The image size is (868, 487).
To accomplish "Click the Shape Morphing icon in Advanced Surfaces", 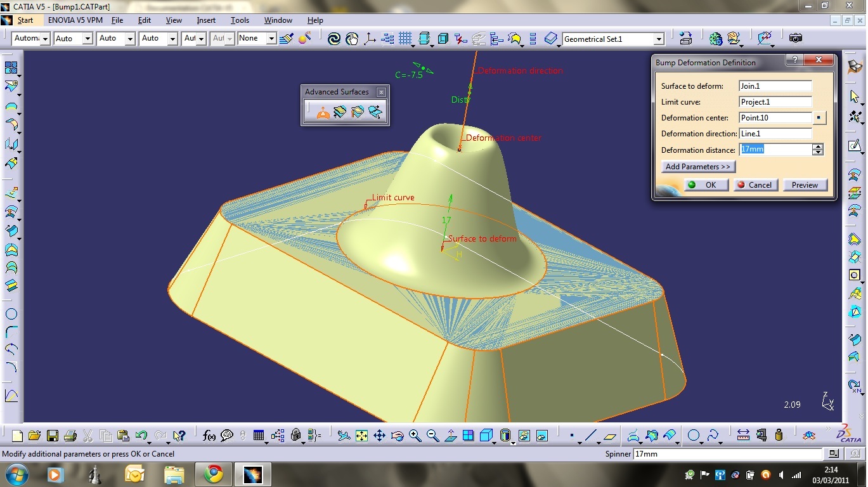I will coord(375,112).
